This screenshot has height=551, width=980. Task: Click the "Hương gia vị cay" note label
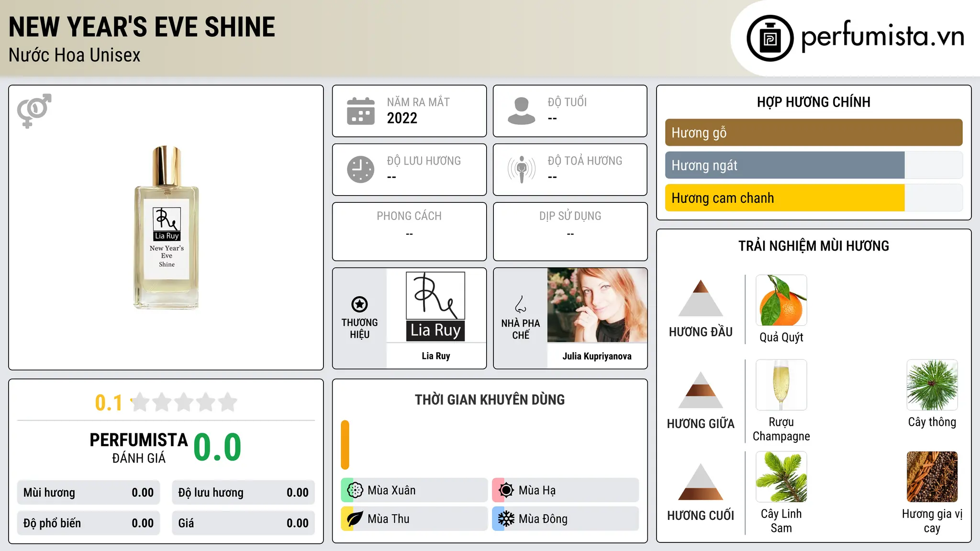pyautogui.click(x=932, y=521)
